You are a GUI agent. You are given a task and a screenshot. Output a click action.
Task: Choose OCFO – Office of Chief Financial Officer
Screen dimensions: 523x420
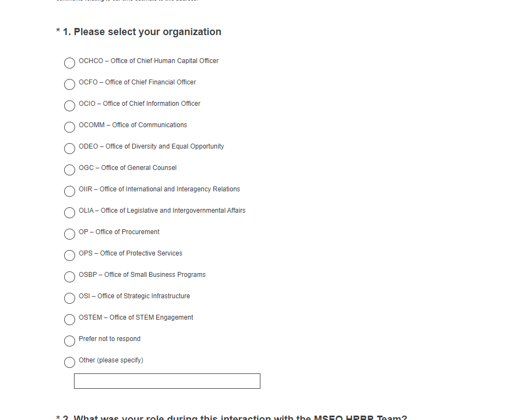coord(70,84)
